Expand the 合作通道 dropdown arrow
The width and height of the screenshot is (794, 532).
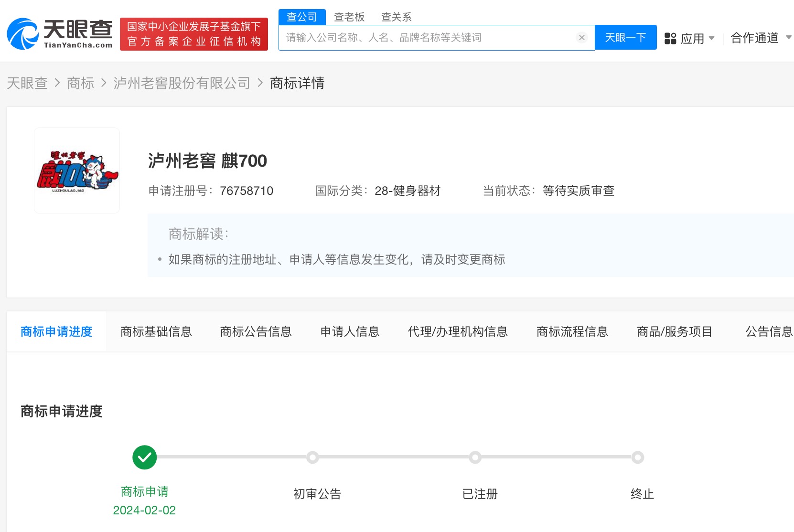[x=789, y=37]
